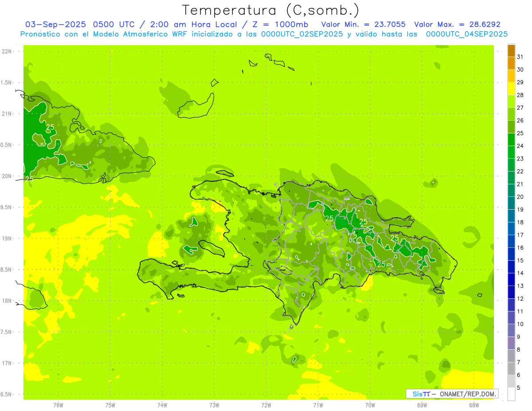Click the '18N' latitude axis label
532x411 pixels.
point(8,301)
